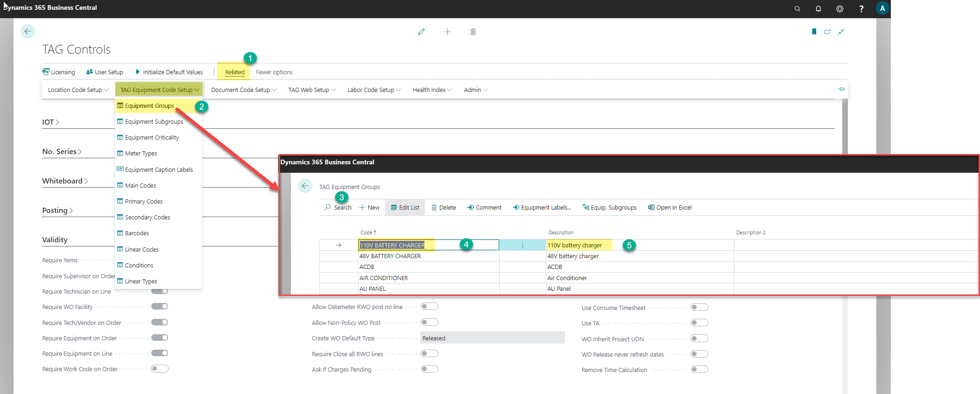Click the edit pencil icon

click(421, 32)
